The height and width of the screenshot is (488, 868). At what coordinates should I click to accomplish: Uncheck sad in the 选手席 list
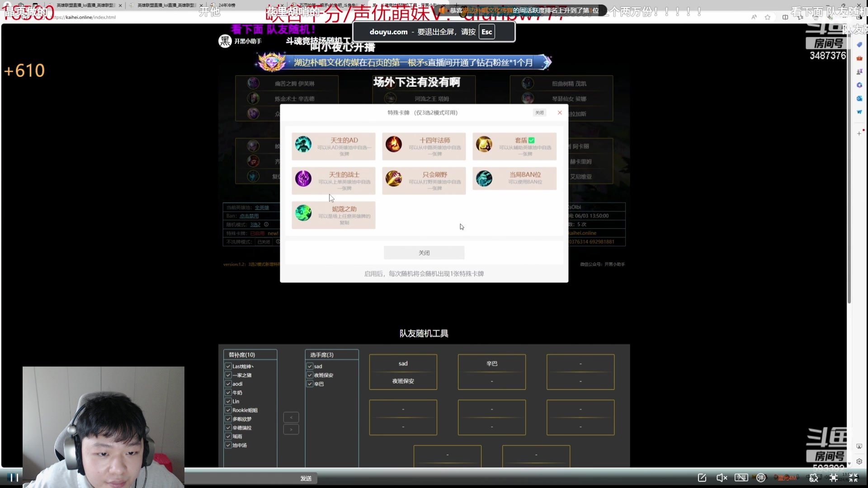(x=310, y=366)
